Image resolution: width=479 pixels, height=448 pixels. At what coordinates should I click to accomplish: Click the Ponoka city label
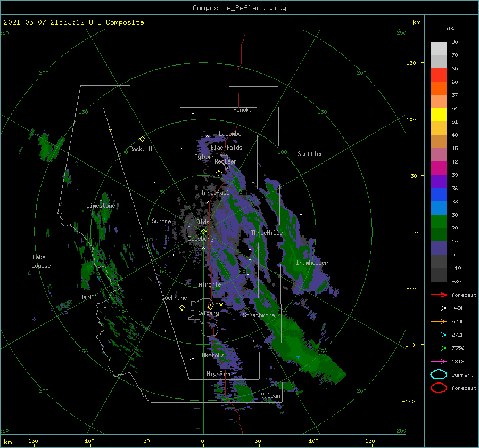(243, 110)
